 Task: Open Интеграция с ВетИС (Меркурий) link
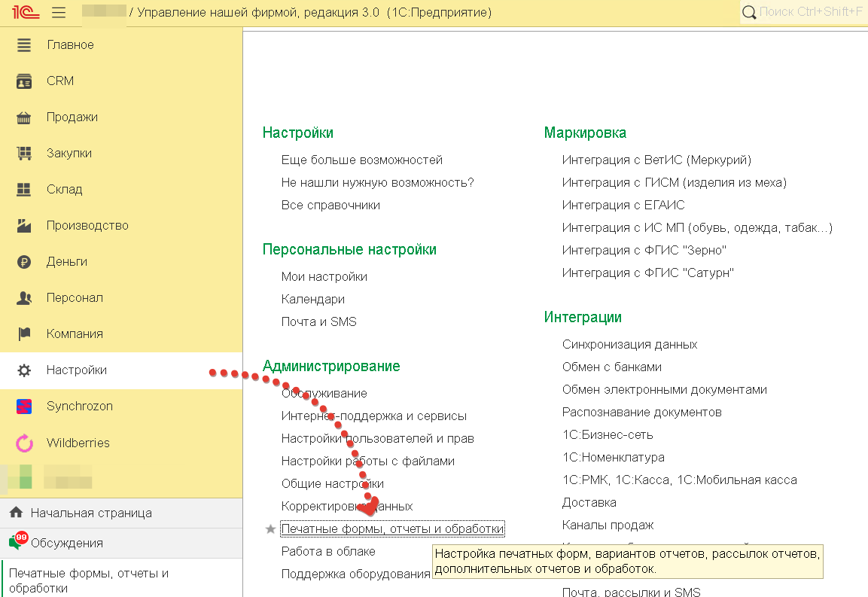pos(656,160)
